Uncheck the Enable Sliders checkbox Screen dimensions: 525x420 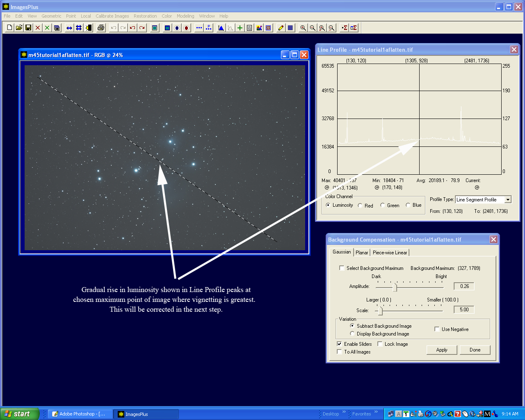click(x=339, y=344)
